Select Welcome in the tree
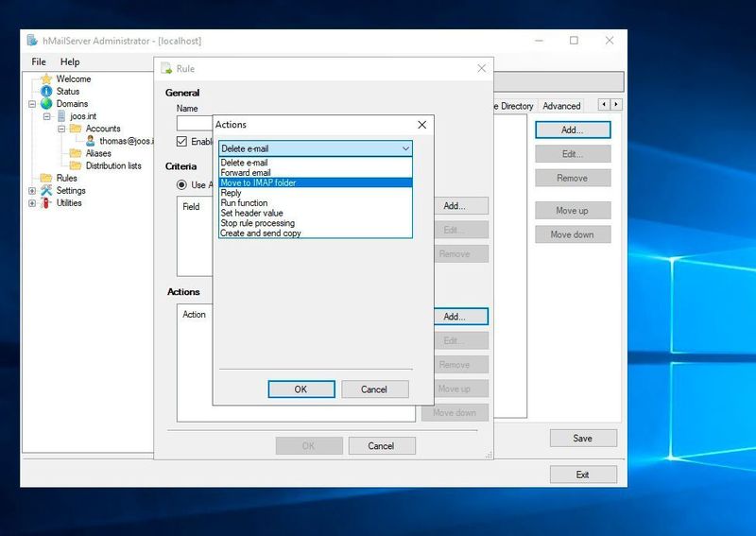 pyautogui.click(x=74, y=78)
